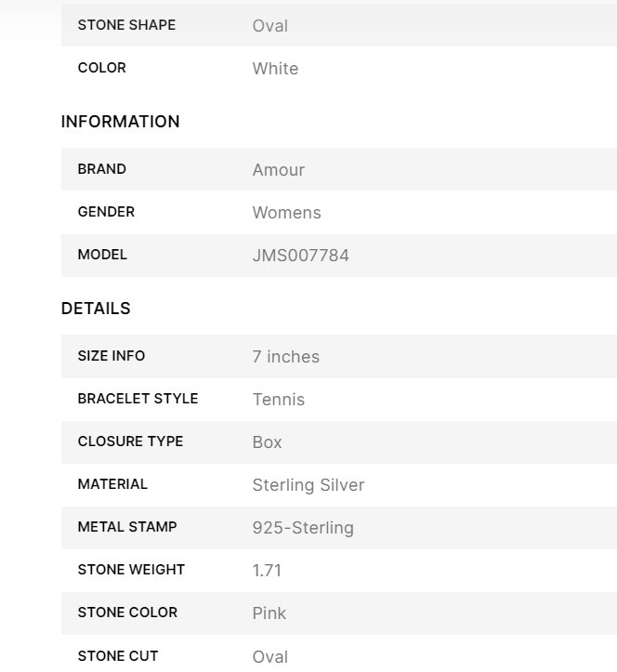Click the Pink stone color value

[x=269, y=613]
